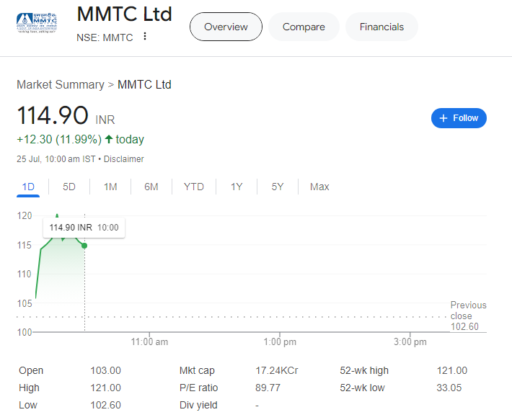Click the 114.90 INR 10:00 tooltip
This screenshot has width=512, height=420.
84,228
